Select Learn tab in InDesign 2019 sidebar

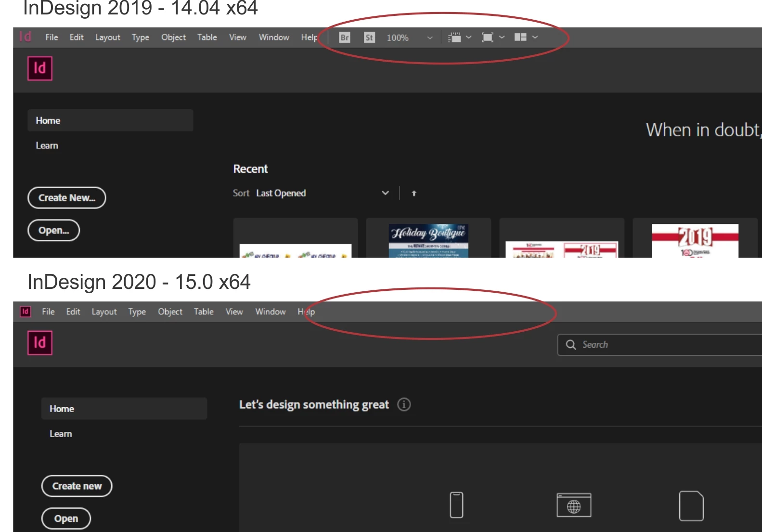click(47, 145)
